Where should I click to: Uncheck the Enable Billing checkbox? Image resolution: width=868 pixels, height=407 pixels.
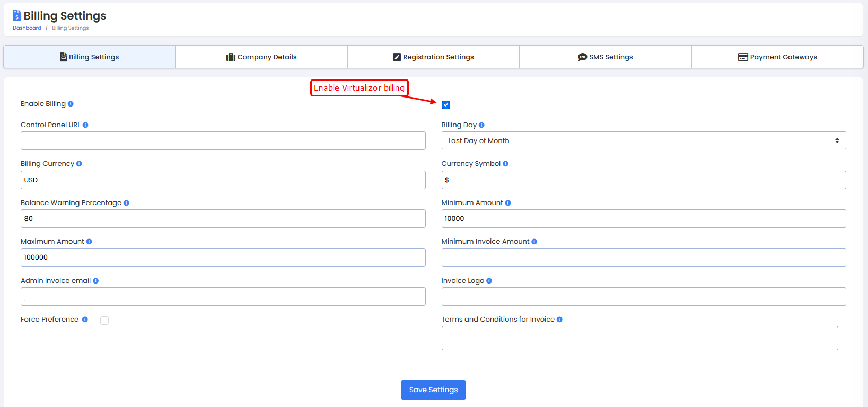click(x=446, y=105)
